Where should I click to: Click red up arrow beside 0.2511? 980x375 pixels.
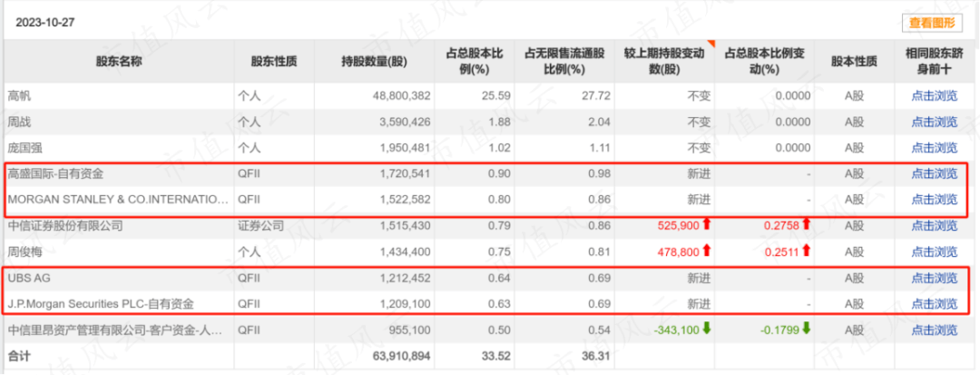coord(807,251)
